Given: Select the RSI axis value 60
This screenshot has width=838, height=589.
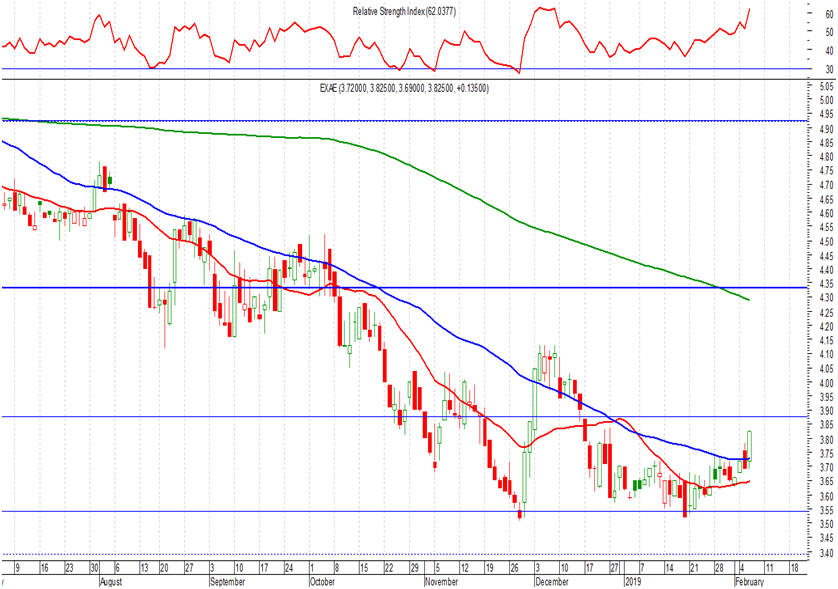Looking at the screenshot, I should coord(829,14).
